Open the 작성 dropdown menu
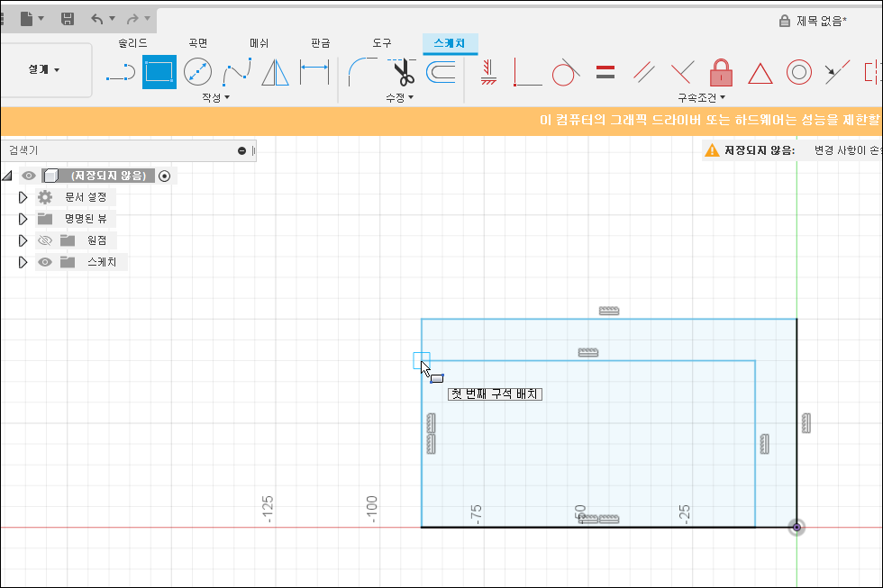Screen dimensions: 883x588 tap(215, 97)
